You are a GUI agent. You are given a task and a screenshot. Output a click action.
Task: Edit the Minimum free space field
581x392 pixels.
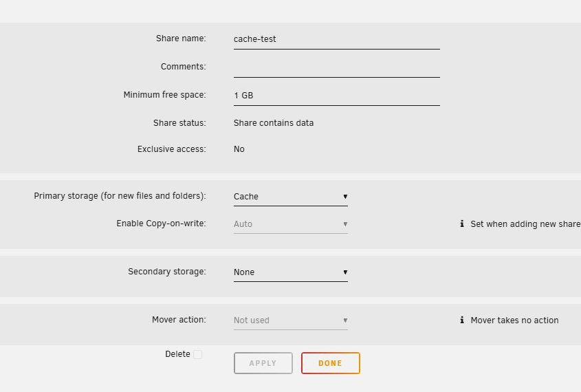(x=336, y=96)
